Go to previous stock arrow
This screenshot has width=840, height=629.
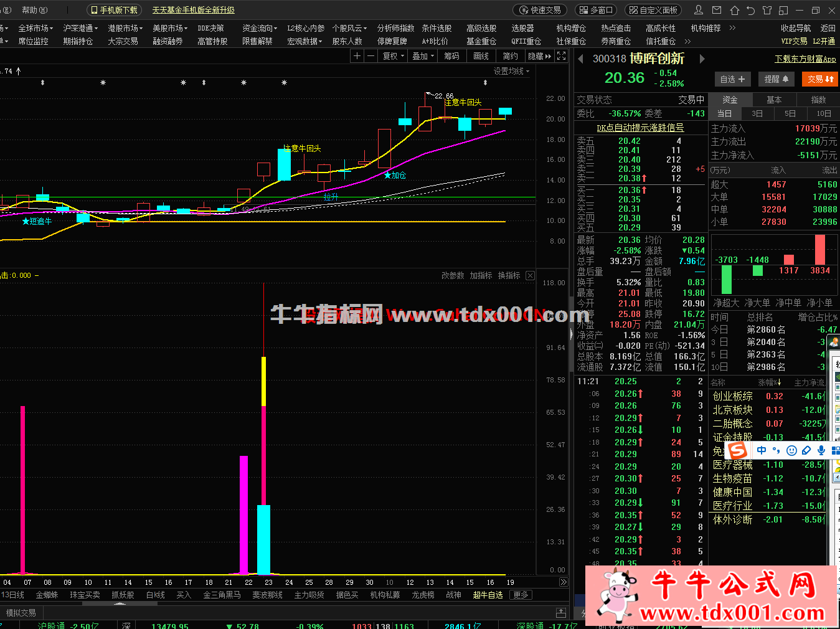(581, 59)
